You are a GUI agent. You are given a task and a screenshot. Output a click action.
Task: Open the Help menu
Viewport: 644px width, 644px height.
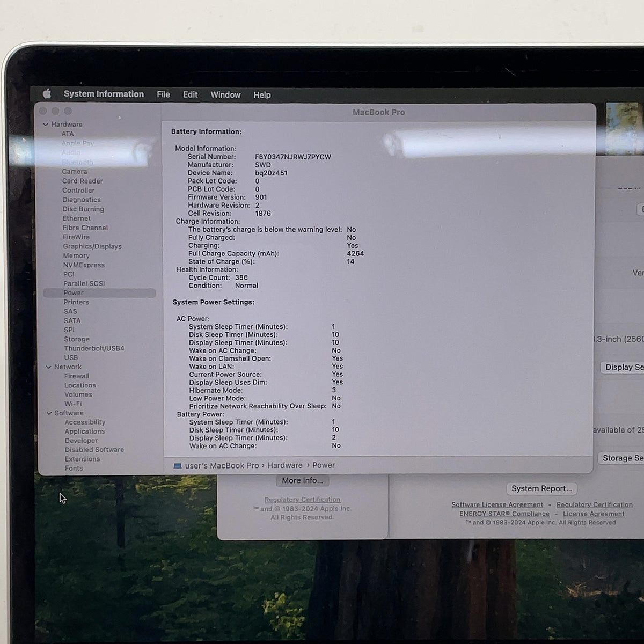[262, 95]
